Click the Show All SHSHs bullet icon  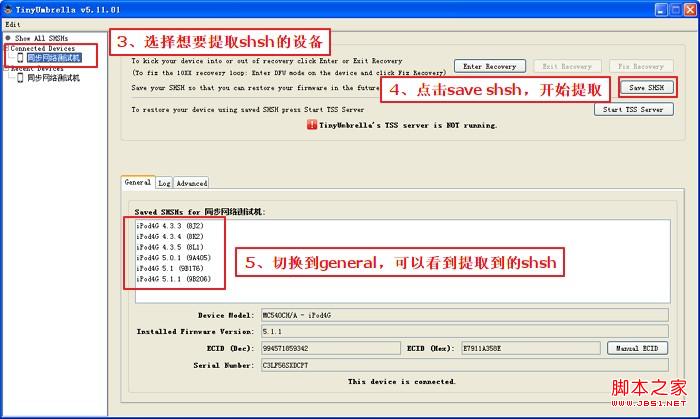point(8,38)
